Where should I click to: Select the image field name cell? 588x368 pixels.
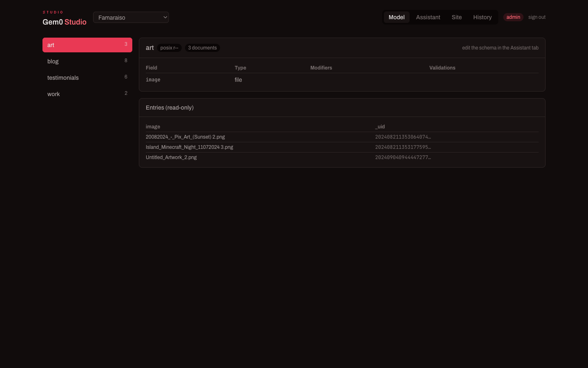point(153,80)
